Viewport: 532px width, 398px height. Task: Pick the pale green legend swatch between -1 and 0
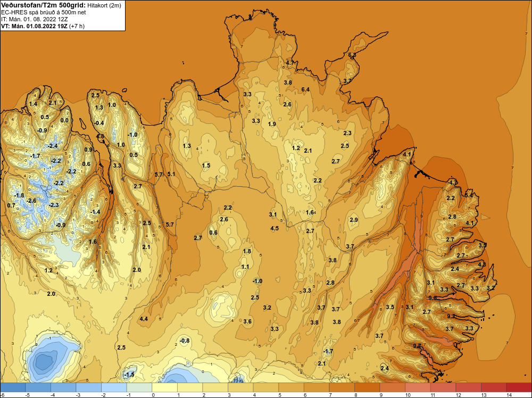(139, 387)
